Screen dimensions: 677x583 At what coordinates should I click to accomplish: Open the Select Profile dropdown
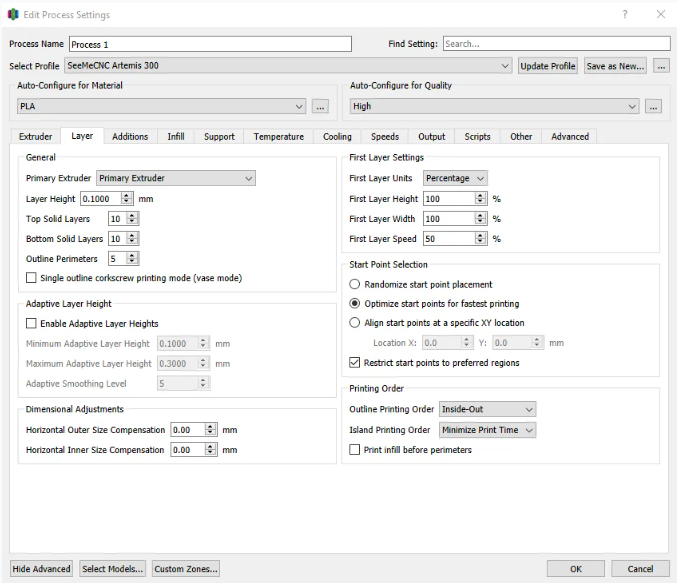[x=288, y=66]
